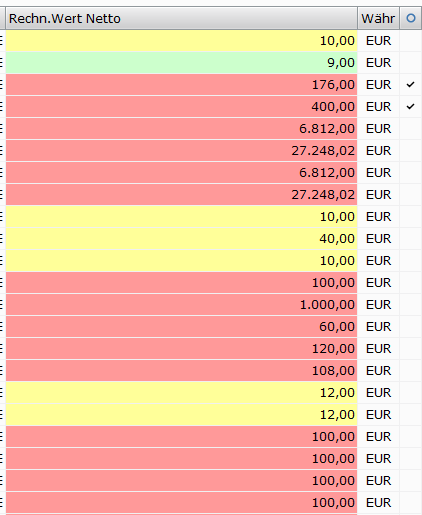Click the yellow 40,00 value cell
The image size is (422, 515).
tap(182, 239)
